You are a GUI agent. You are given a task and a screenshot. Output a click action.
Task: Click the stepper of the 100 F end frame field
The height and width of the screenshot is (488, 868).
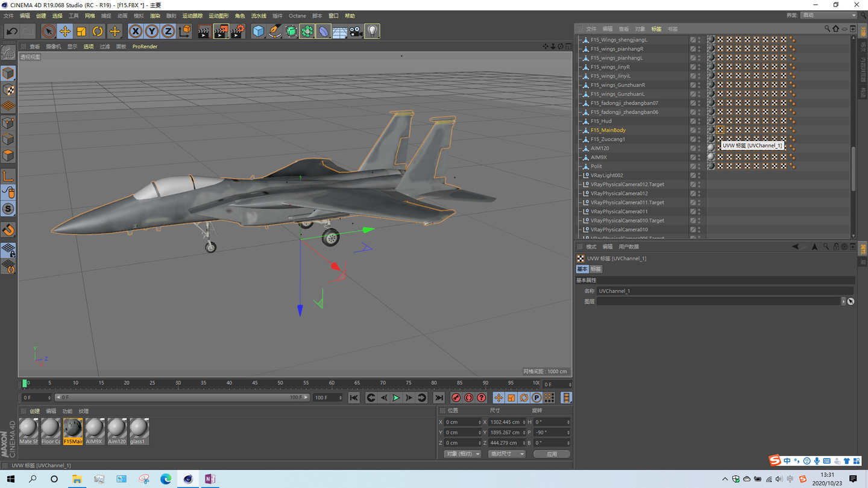pyautogui.click(x=341, y=398)
